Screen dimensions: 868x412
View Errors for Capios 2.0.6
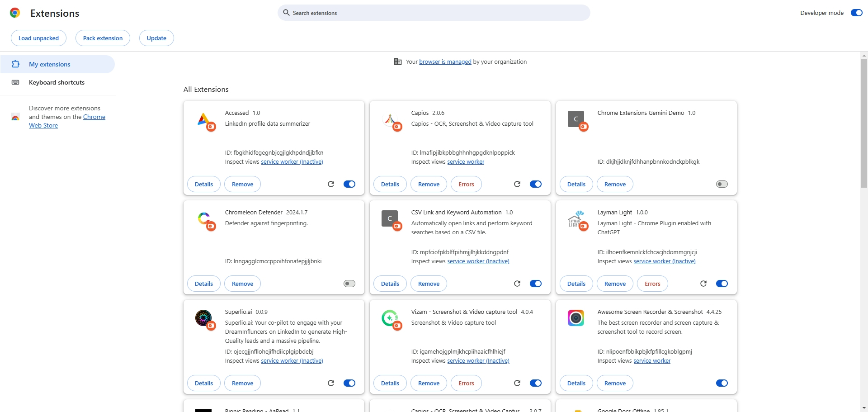click(x=466, y=184)
